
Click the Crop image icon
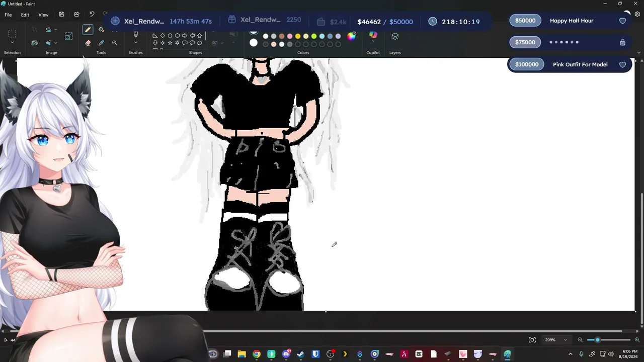[34, 30]
